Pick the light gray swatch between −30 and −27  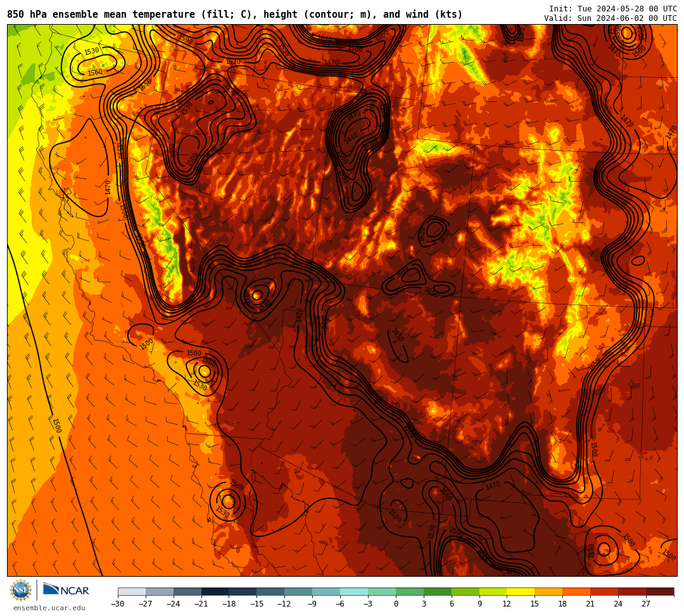pyautogui.click(x=132, y=591)
